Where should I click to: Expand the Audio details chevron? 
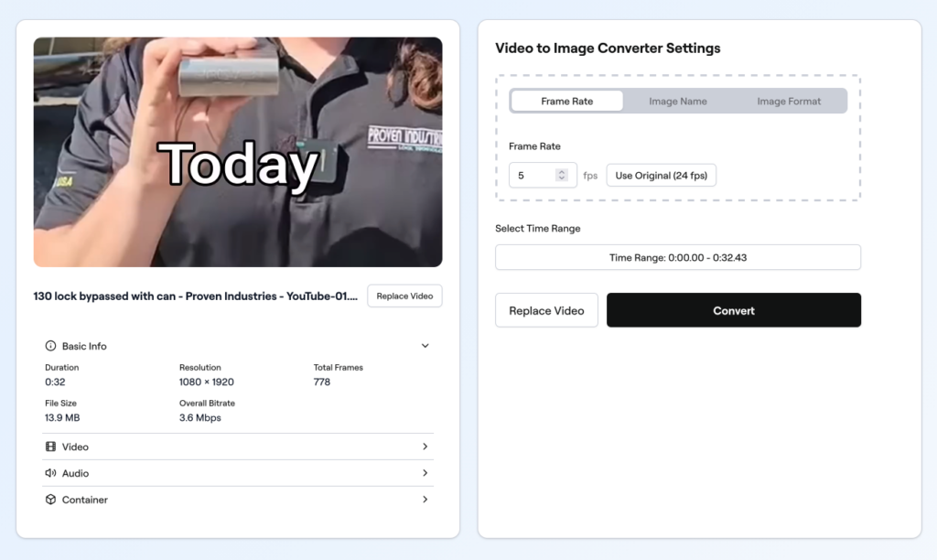[x=425, y=473]
